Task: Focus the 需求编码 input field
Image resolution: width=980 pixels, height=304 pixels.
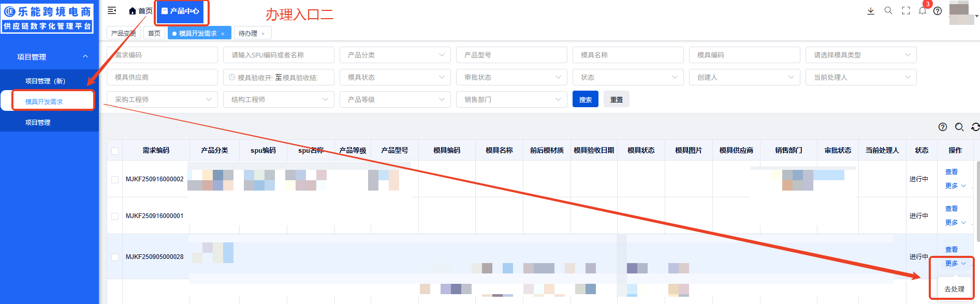Action: click(x=162, y=55)
